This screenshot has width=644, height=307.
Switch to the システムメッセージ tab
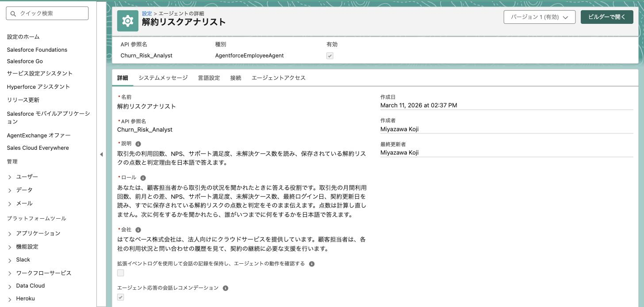coord(163,78)
